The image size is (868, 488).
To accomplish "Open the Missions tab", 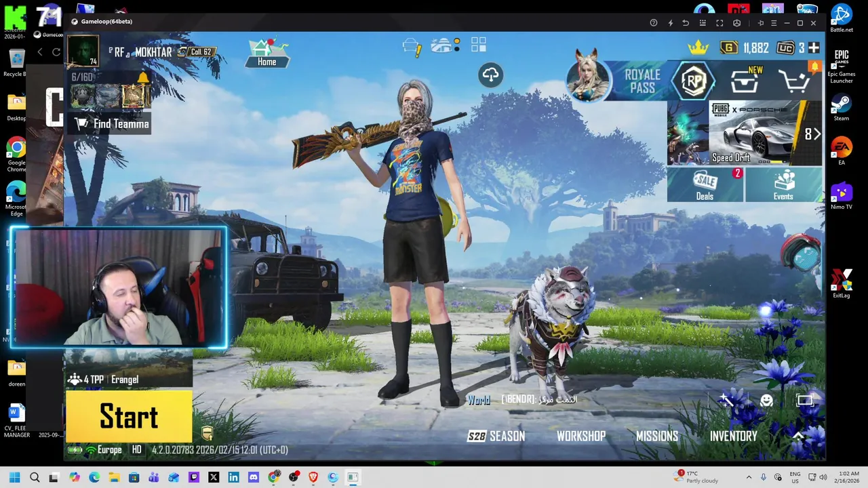I will (656, 436).
